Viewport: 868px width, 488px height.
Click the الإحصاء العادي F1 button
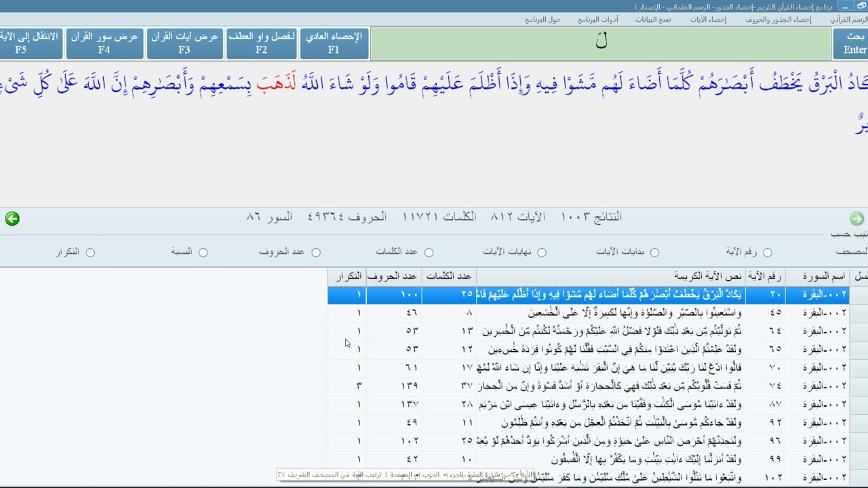point(334,43)
